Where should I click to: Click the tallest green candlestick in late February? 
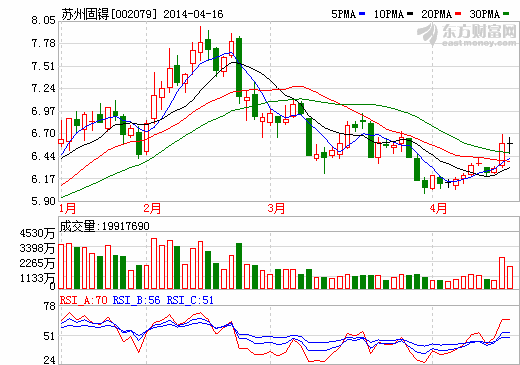239,67
